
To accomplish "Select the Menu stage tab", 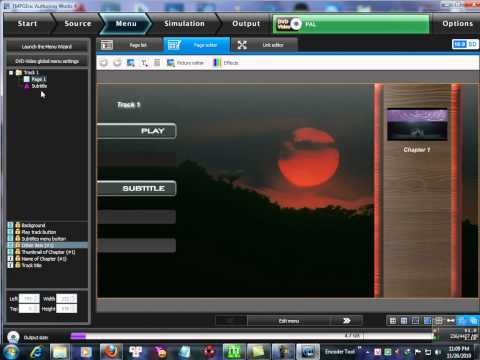I will pos(126,24).
